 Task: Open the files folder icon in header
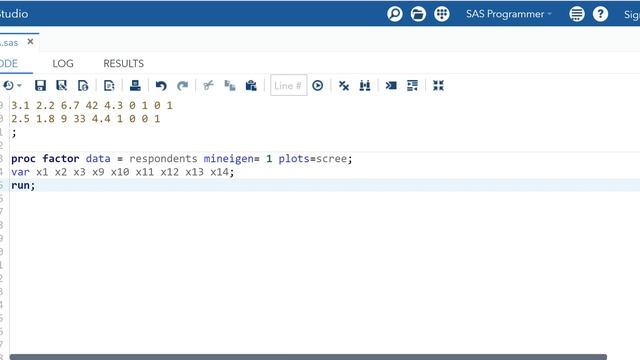[418, 14]
